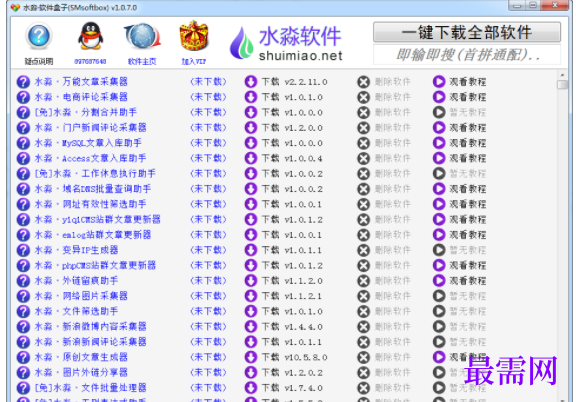Click download icon for 变异IP生成器

[251, 250]
